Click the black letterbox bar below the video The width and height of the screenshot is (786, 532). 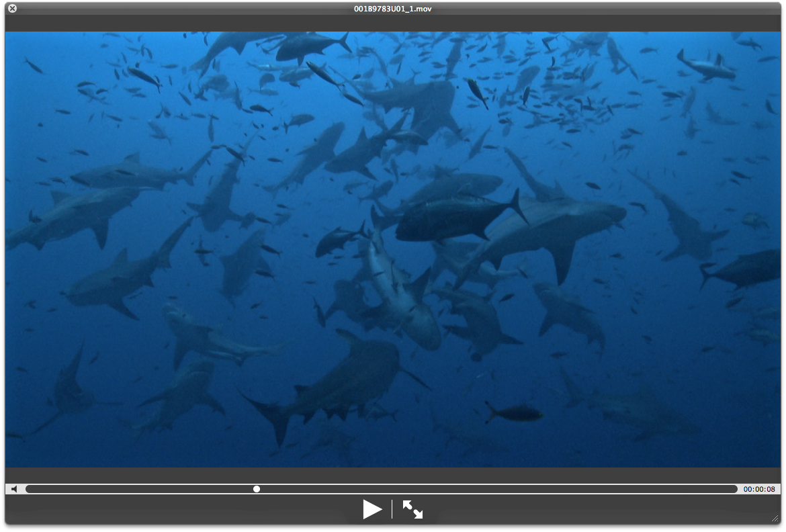click(x=392, y=475)
